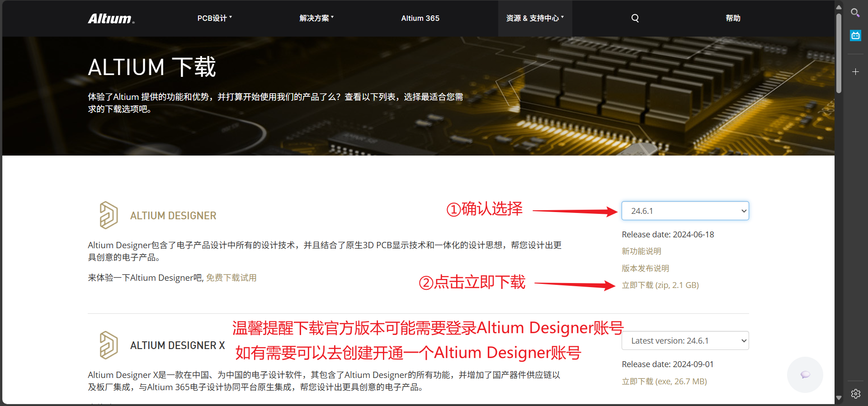Image resolution: width=868 pixels, height=406 pixels.
Task: Open the search magnifier in navigation bar
Action: point(635,18)
